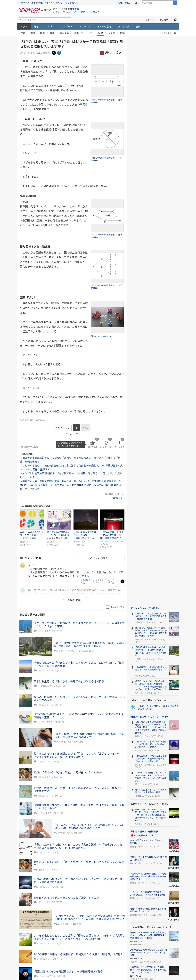Go to article page 1
The image size is (196, 980).
[x=68, y=428]
